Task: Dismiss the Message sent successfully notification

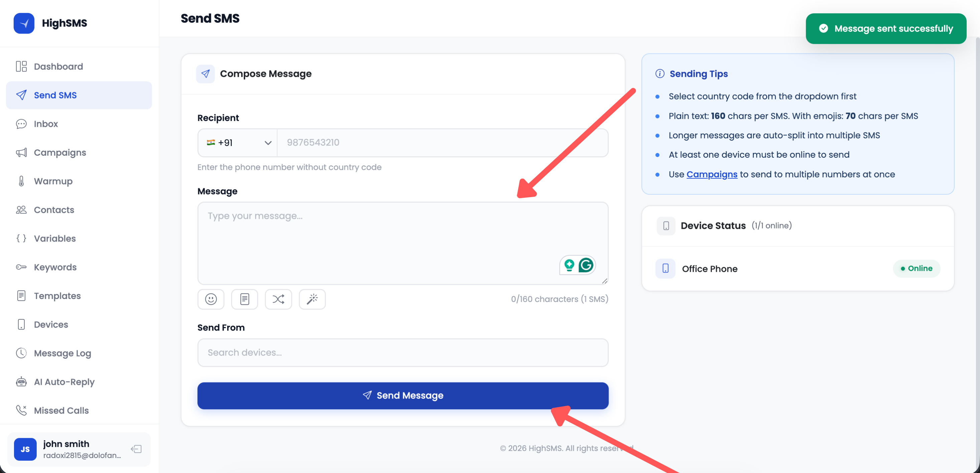Action: [x=886, y=28]
